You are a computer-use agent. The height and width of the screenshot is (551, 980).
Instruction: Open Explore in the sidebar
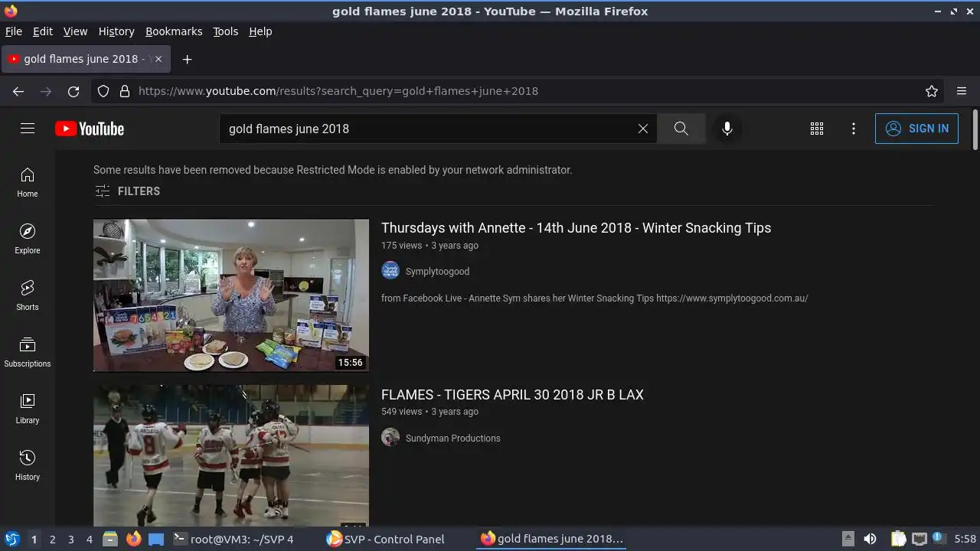point(28,239)
